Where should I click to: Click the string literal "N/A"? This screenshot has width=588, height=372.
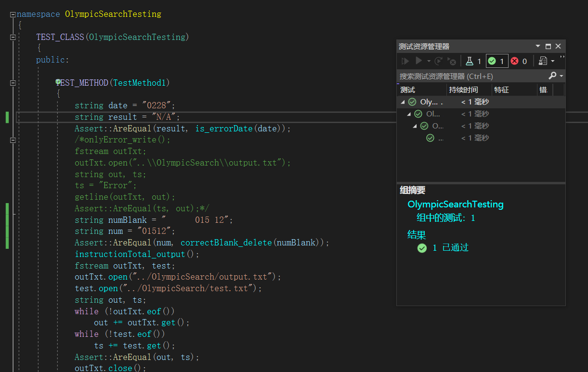pos(163,117)
